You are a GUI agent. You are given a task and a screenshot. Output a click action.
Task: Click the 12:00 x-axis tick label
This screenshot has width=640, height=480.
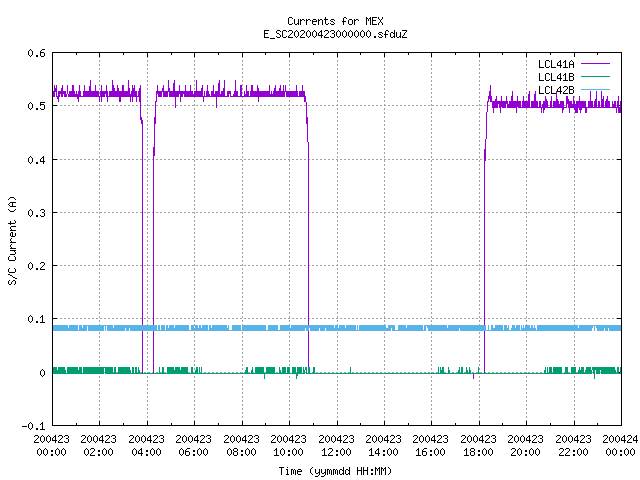[336, 452]
